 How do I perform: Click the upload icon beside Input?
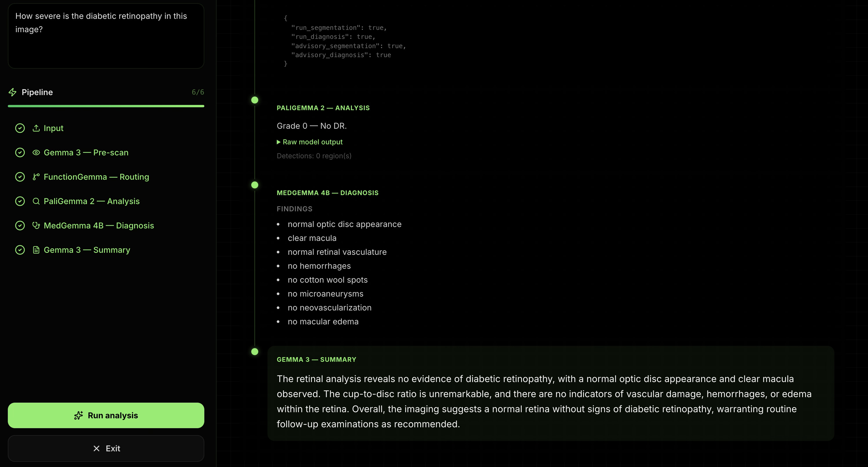click(36, 128)
